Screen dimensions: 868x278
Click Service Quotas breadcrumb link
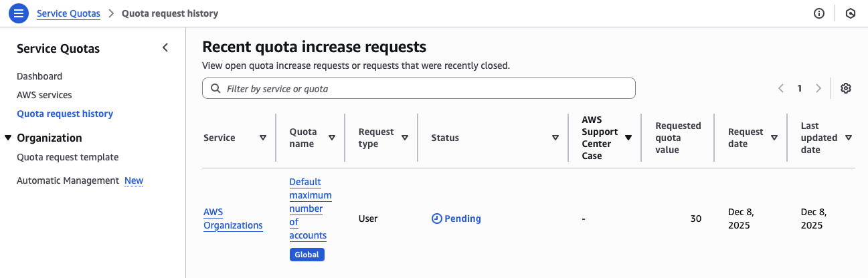point(68,13)
